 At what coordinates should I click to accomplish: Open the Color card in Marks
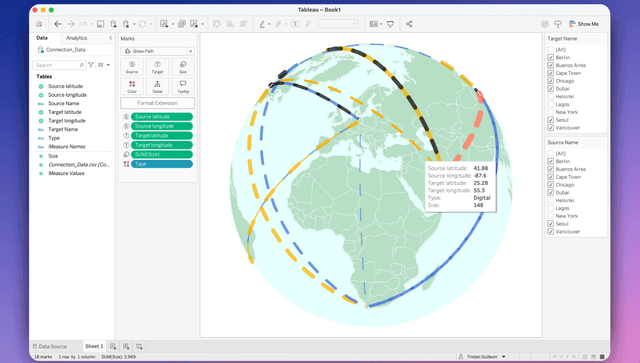132,87
